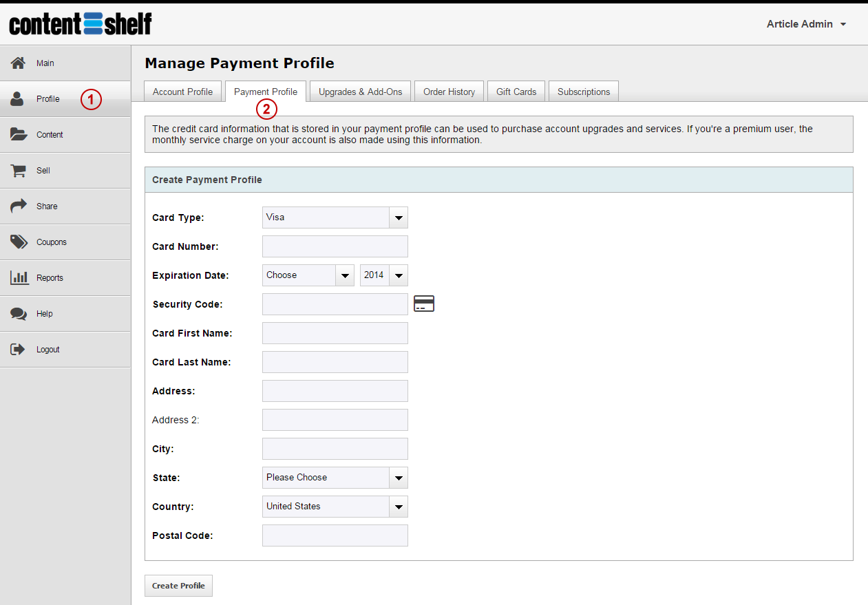Image resolution: width=868 pixels, height=605 pixels.
Task: Open the Content sidebar link
Action: click(65, 135)
